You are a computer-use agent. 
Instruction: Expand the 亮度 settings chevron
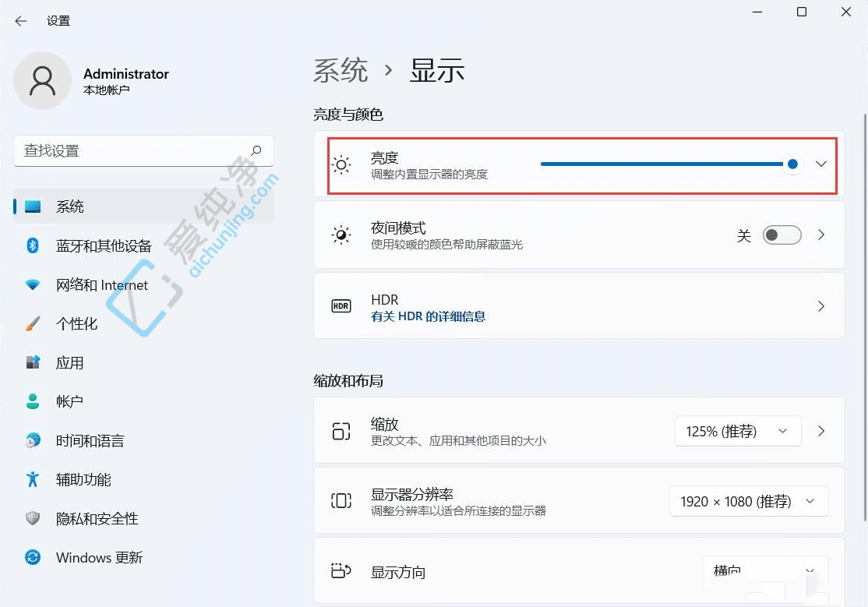pyautogui.click(x=820, y=164)
